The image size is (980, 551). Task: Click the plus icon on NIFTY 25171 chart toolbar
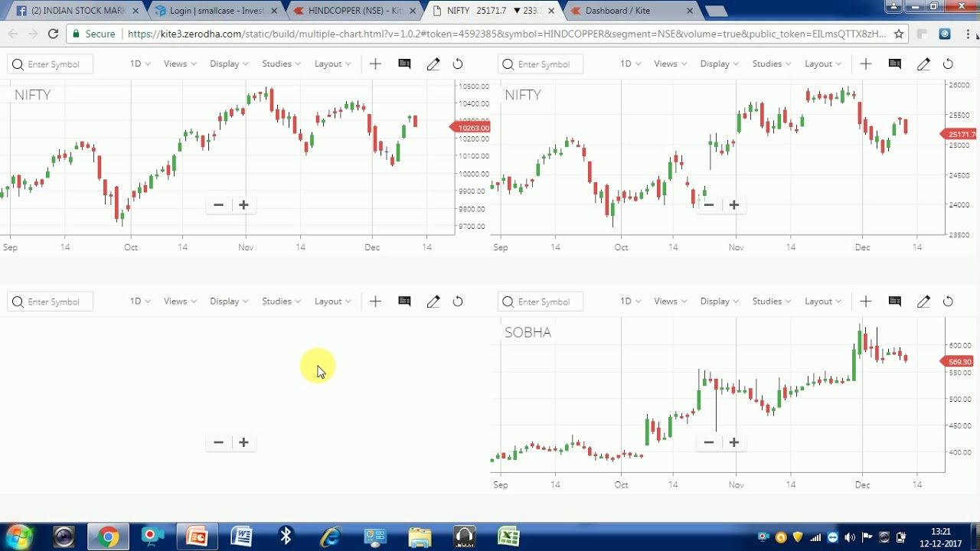click(x=866, y=64)
